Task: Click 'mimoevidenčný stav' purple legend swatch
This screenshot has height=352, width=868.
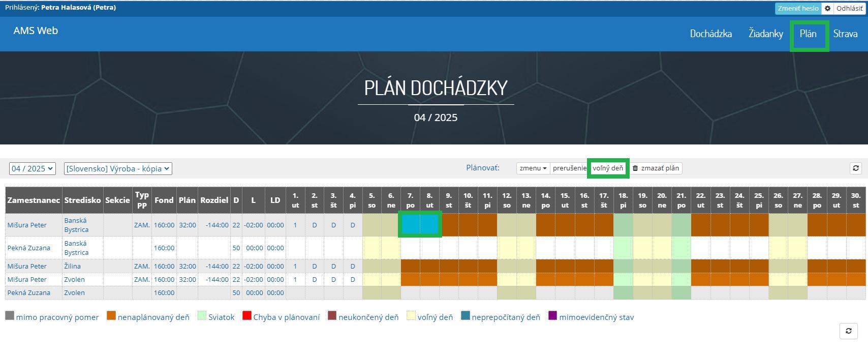Action: (x=553, y=316)
